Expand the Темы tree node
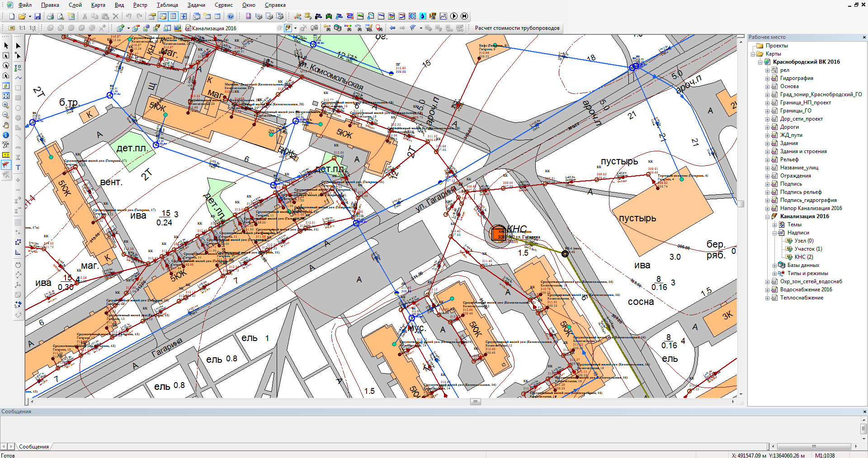The height and width of the screenshot is (458, 868). click(x=774, y=224)
